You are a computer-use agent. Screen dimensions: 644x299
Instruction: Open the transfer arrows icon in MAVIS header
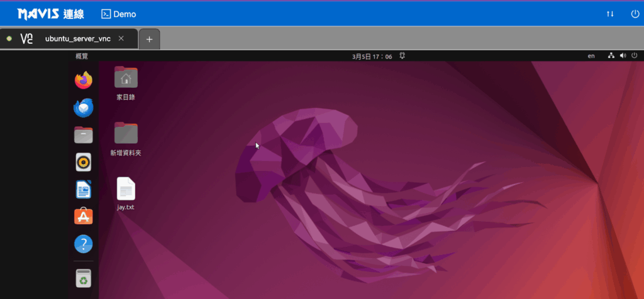[610, 14]
